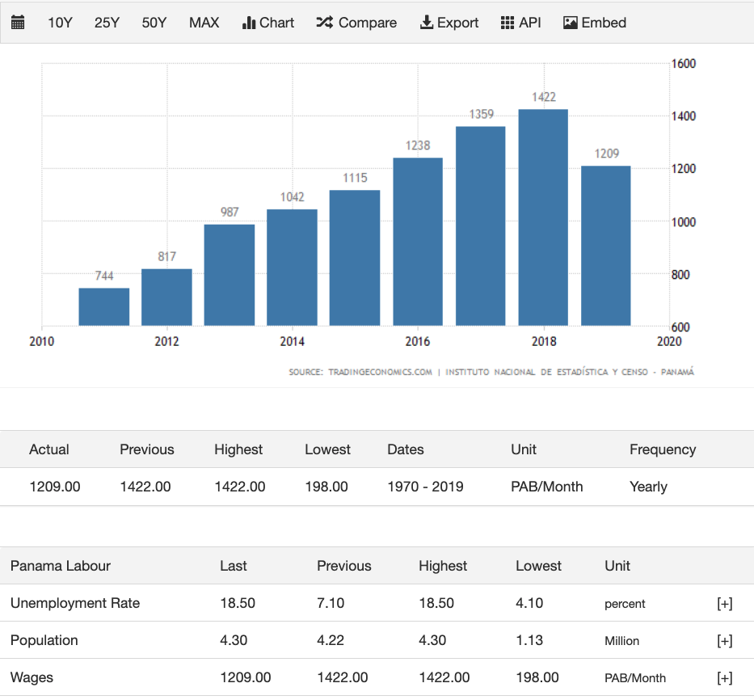Screen dimensions: 754x700
Task: Open the Compare option
Action: click(x=356, y=23)
